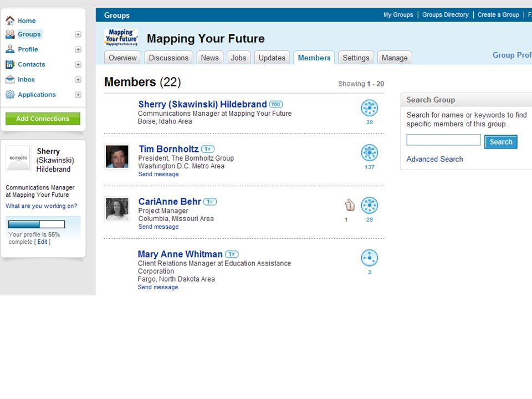Click the Search button in Search Group
The height and width of the screenshot is (399, 532).
[x=501, y=142]
